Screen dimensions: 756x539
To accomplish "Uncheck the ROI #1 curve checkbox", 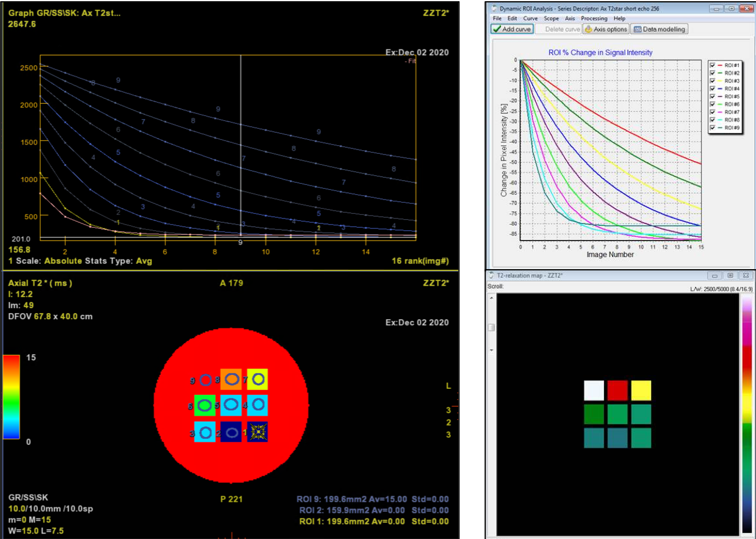I will [x=712, y=65].
